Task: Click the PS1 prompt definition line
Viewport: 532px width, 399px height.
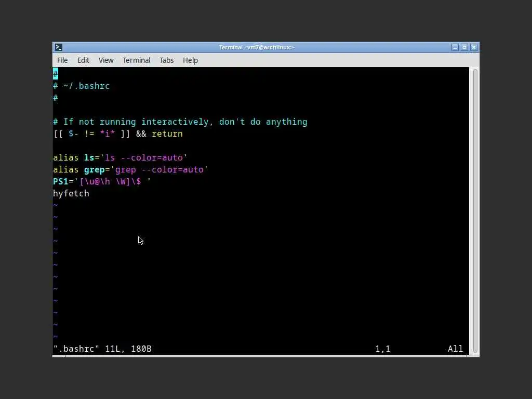Action: (102, 181)
